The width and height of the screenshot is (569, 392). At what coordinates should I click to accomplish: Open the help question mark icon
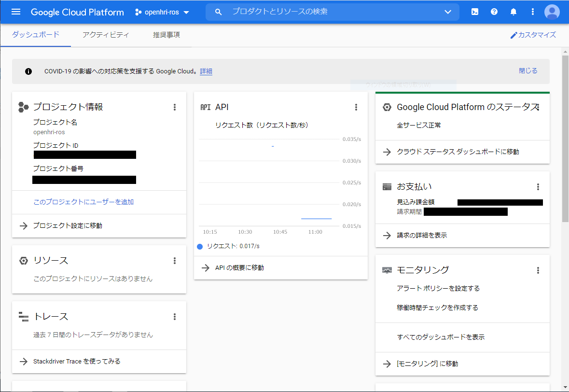[494, 12]
